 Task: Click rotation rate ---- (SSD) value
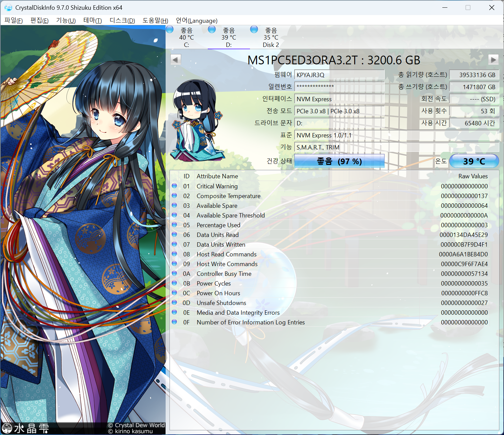(474, 99)
